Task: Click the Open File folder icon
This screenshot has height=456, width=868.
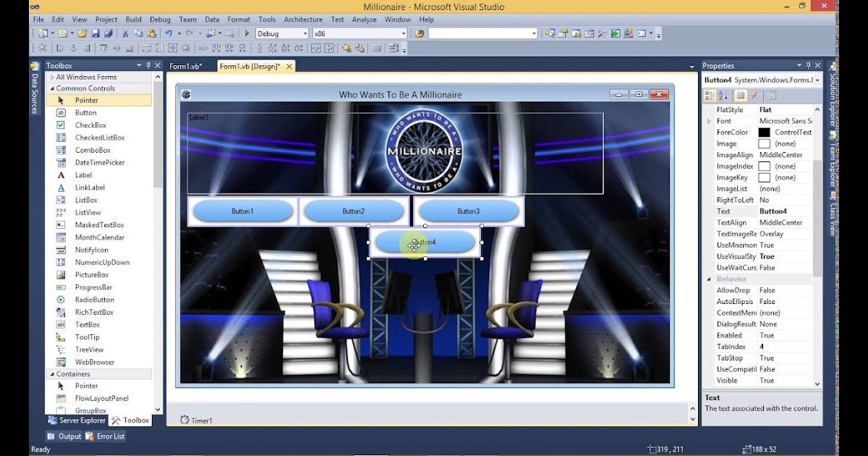Action: click(x=82, y=33)
